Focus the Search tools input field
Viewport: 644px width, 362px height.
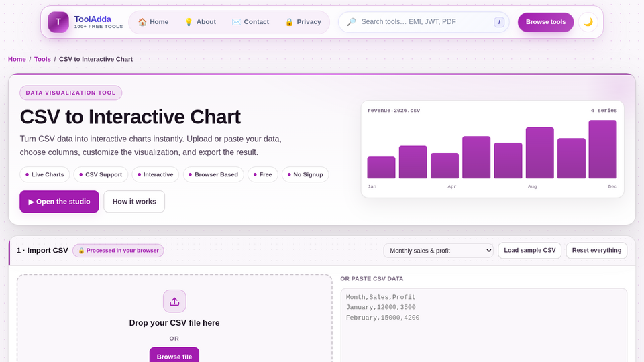click(x=425, y=22)
